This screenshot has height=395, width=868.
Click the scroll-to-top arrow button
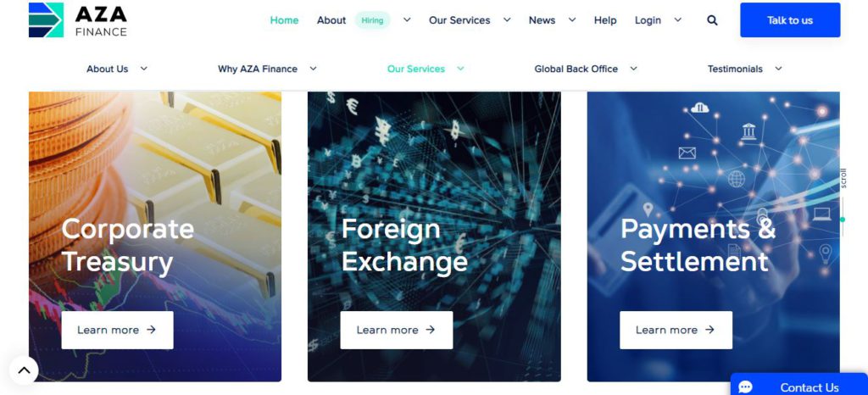tap(24, 370)
